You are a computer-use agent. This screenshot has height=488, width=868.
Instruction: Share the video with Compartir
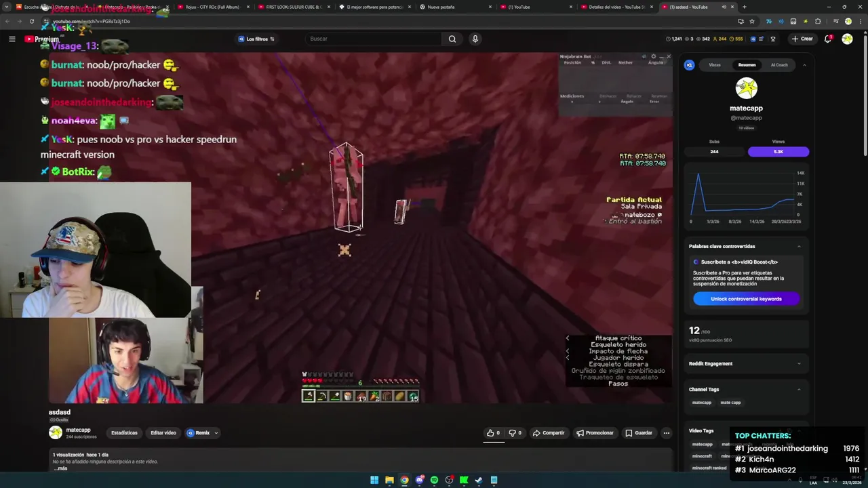[549, 432]
